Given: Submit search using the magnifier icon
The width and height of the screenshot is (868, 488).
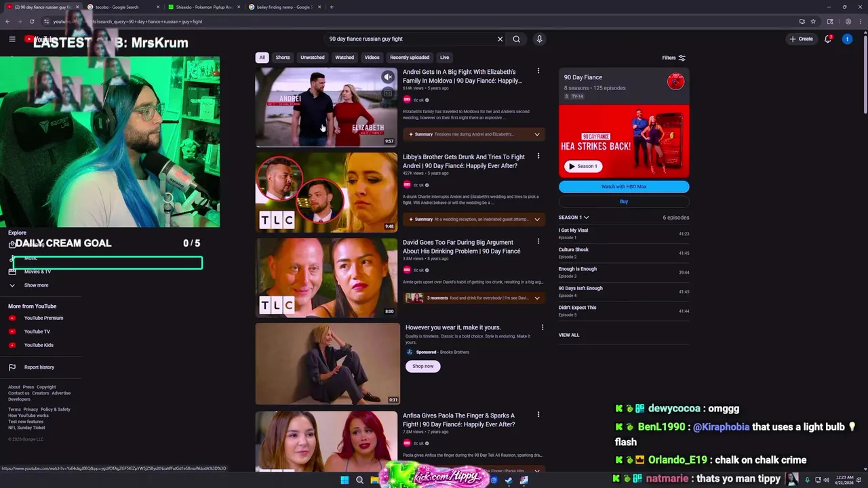Looking at the screenshot, I should [x=517, y=39].
